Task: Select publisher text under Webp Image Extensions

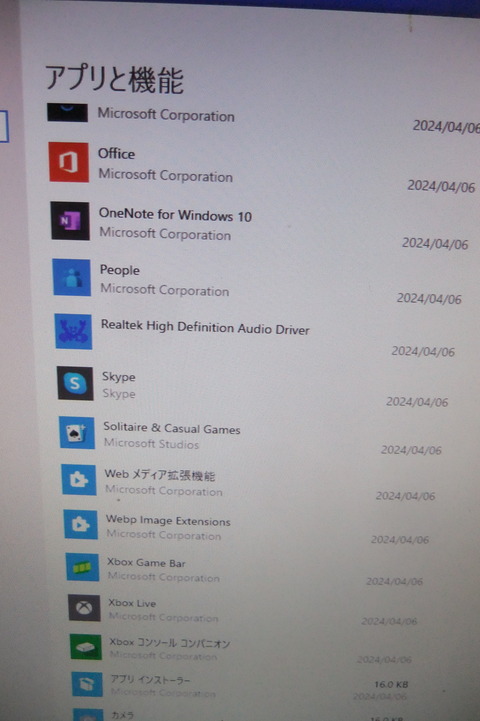Action: (x=164, y=535)
